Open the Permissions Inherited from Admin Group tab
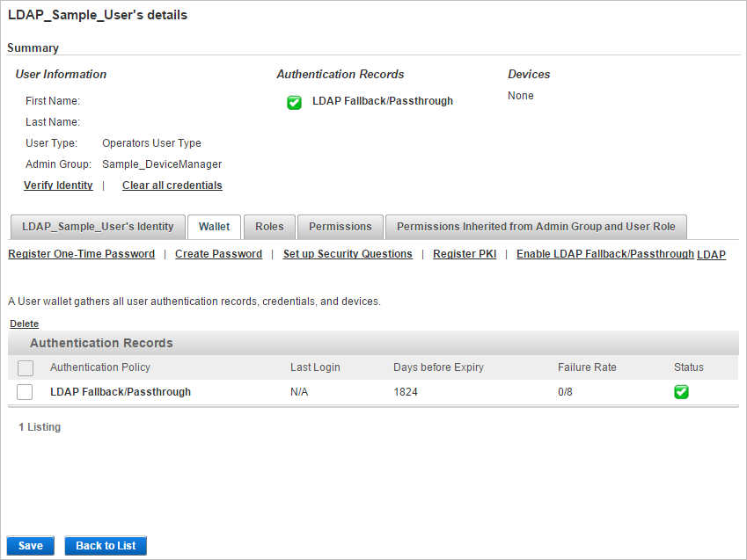The width and height of the screenshot is (747, 560). [x=536, y=227]
